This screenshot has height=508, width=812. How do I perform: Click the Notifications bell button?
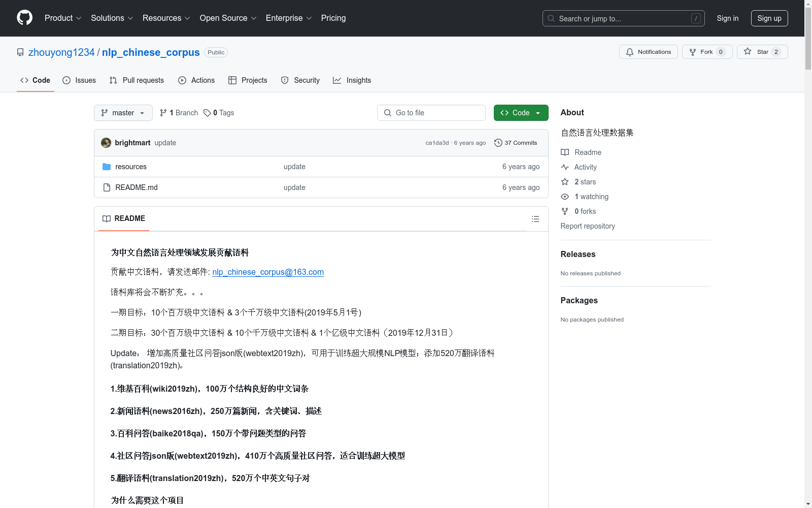click(648, 52)
